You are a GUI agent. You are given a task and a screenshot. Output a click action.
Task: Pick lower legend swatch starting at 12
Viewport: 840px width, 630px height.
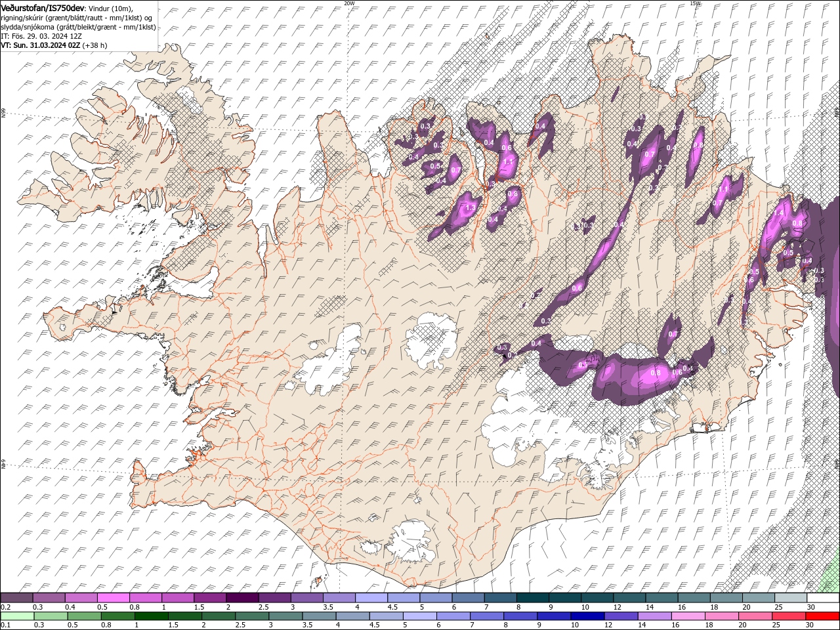pyautogui.click(x=620, y=616)
